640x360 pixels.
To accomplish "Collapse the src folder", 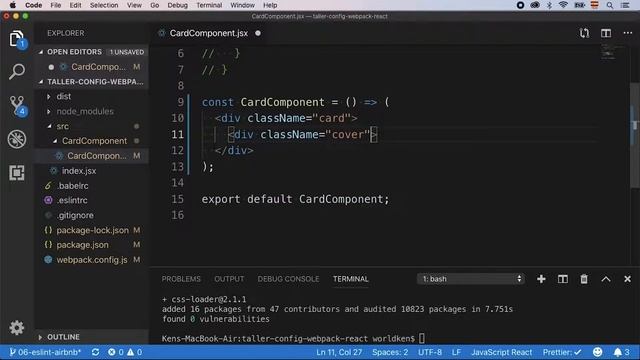I will pyautogui.click(x=49, y=126).
